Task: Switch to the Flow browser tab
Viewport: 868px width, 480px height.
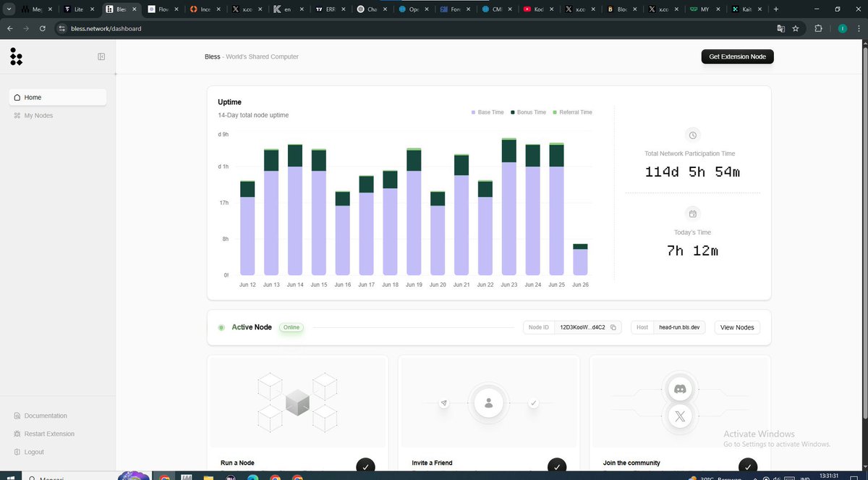Action: (162, 9)
